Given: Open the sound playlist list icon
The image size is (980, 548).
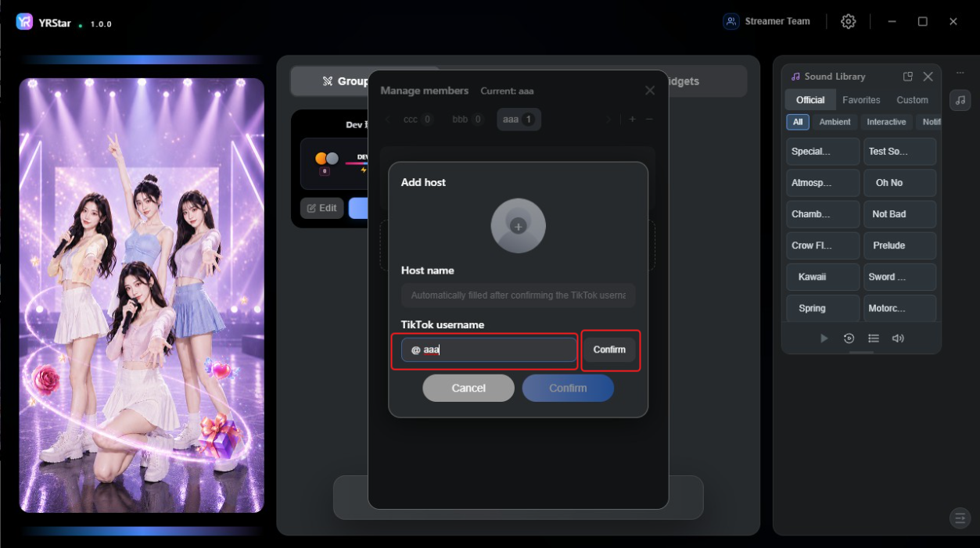Looking at the screenshot, I should 874,338.
